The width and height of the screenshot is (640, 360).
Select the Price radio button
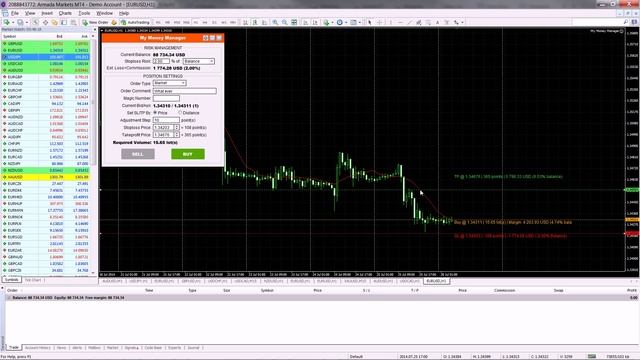tap(156, 113)
